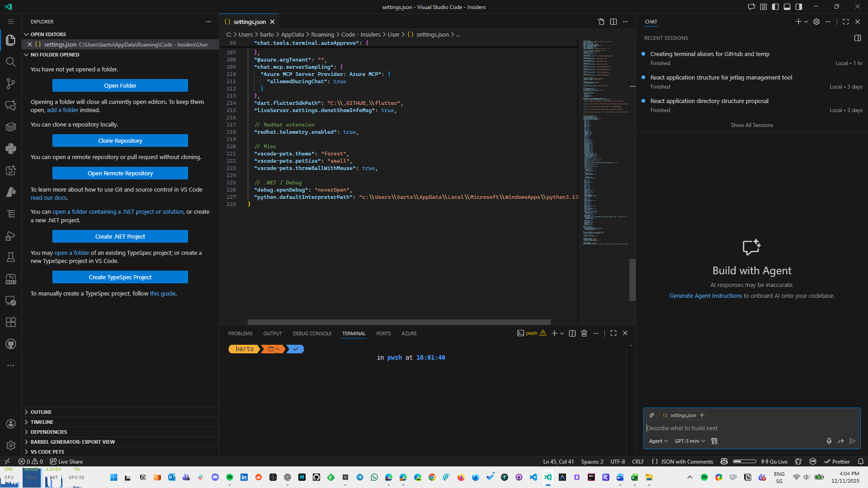Click the Generate Agent Instructions link
Screen dimensions: 868x488
[705, 296]
